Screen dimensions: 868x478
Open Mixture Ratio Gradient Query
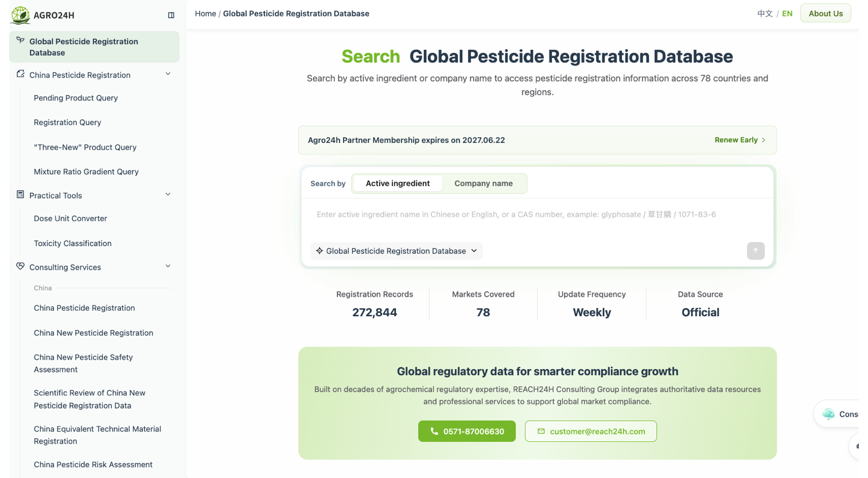click(86, 172)
